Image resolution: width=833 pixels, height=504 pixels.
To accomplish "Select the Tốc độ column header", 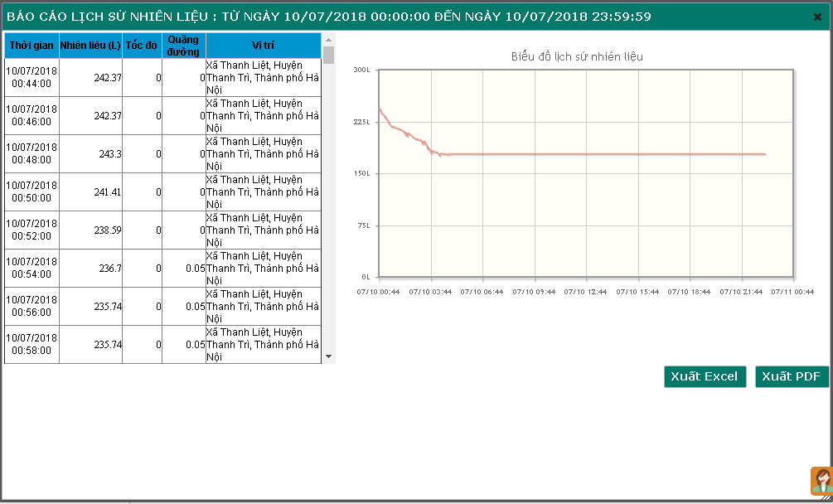I will point(142,45).
